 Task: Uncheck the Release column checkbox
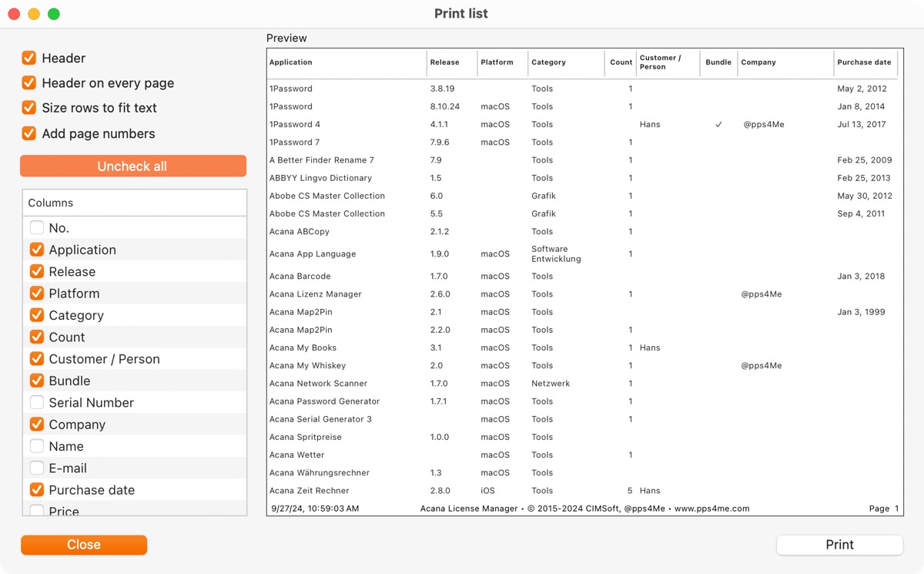point(37,271)
